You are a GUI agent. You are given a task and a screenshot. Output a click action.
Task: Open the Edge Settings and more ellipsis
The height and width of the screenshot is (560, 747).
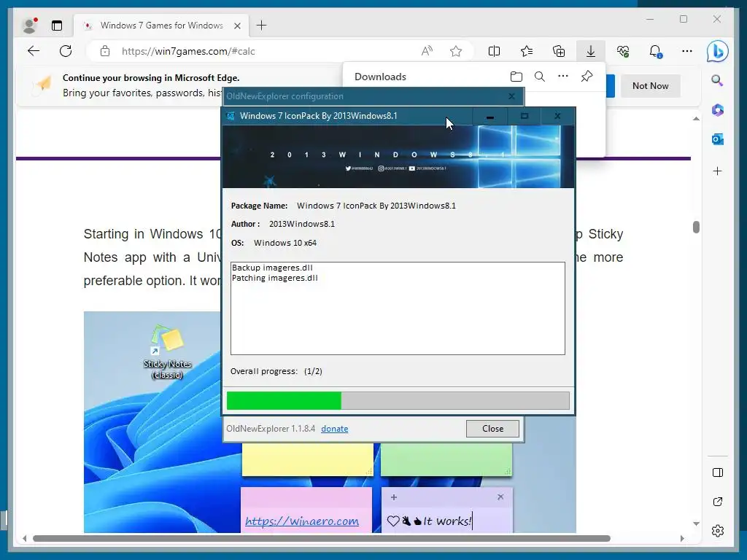click(687, 51)
